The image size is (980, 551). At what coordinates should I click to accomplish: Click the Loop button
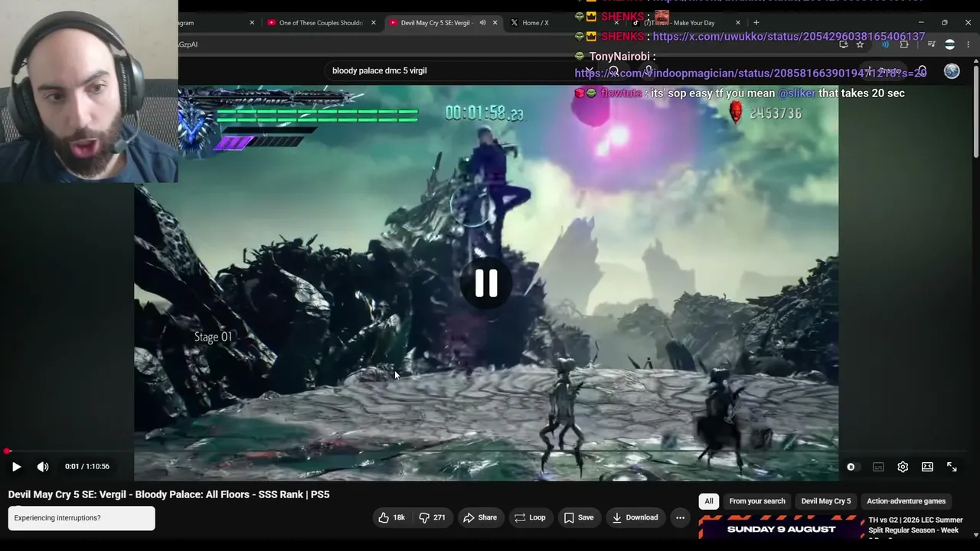530,517
